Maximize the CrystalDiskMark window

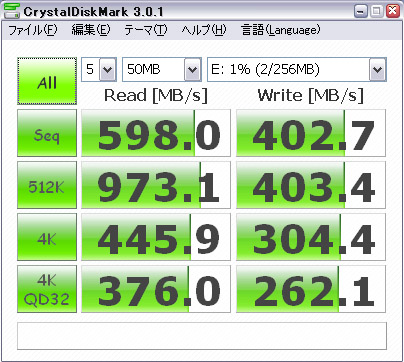[377, 11]
